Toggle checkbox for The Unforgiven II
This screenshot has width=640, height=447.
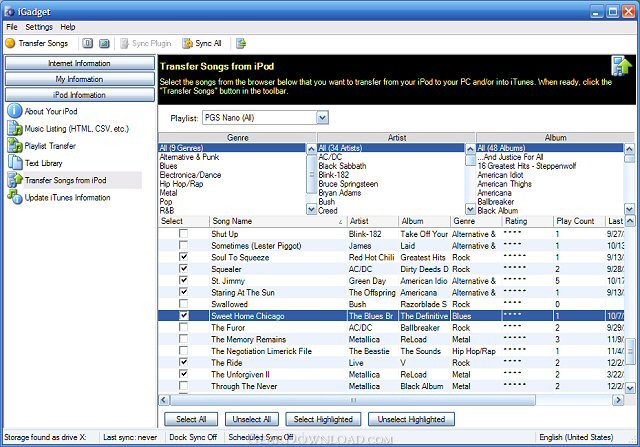point(183,374)
